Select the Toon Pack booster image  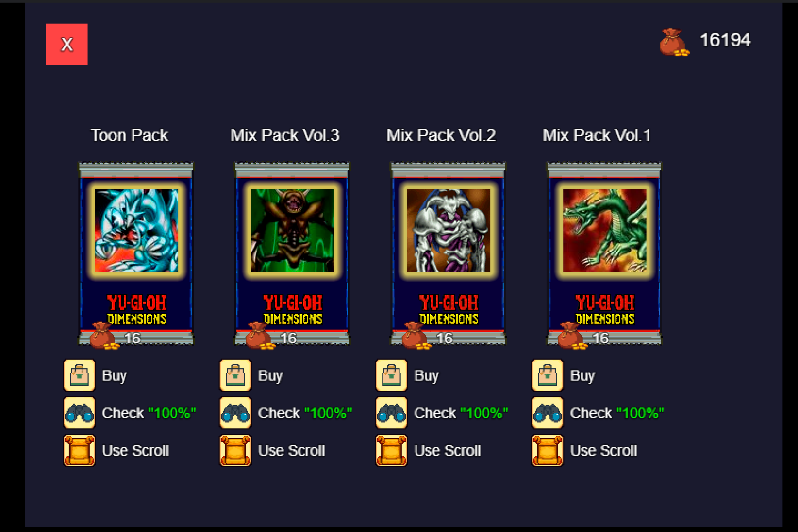click(x=136, y=254)
